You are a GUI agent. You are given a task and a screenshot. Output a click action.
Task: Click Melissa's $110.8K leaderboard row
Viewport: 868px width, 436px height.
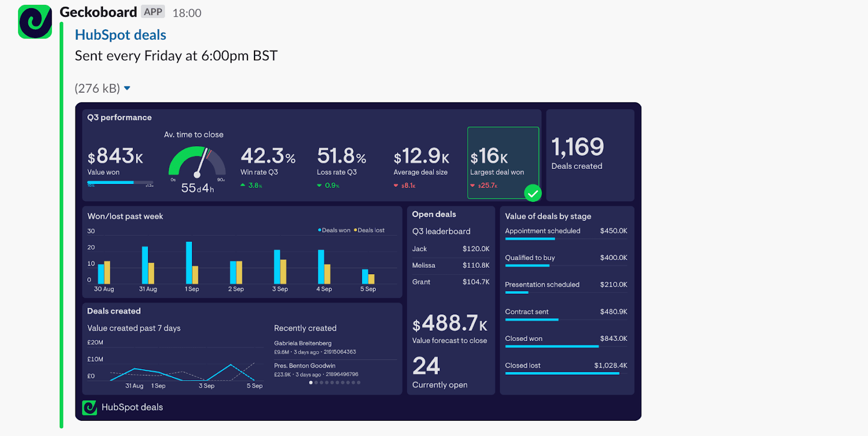click(x=451, y=266)
